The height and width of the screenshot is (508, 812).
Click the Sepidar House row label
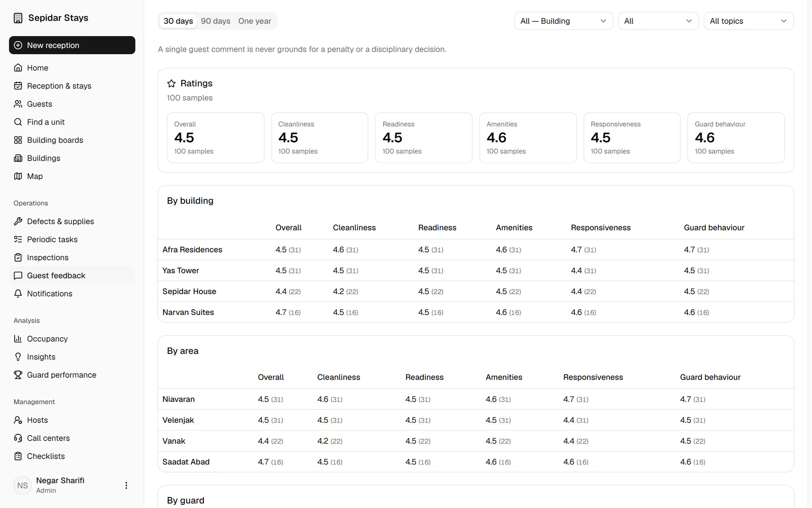(x=189, y=291)
